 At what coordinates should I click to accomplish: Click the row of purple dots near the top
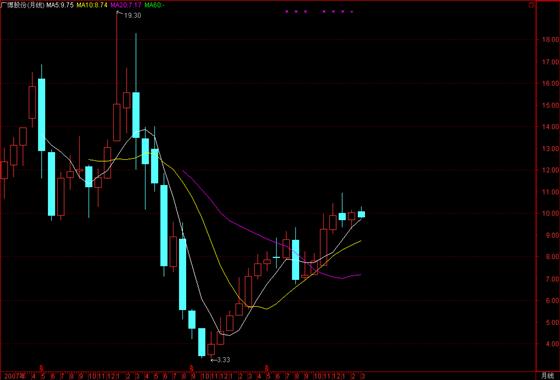click(x=319, y=11)
